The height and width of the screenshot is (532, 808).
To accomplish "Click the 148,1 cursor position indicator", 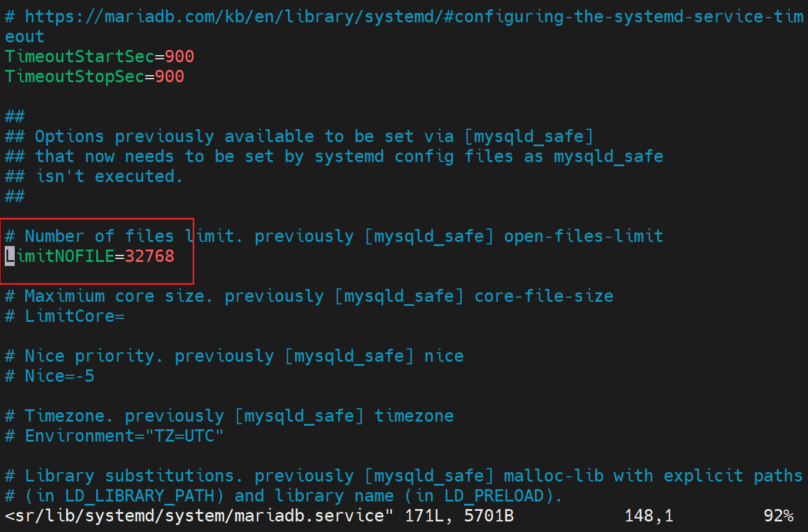I will coord(649,516).
